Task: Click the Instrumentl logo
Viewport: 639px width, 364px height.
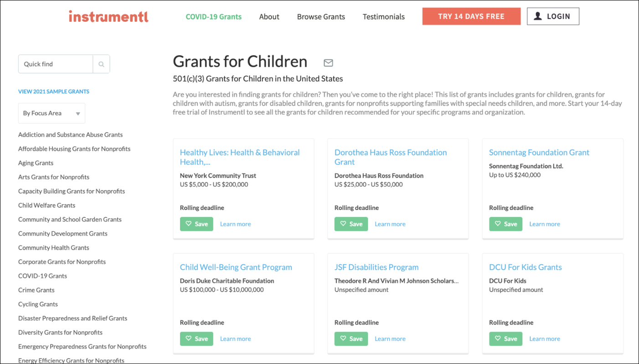Action: (x=108, y=16)
